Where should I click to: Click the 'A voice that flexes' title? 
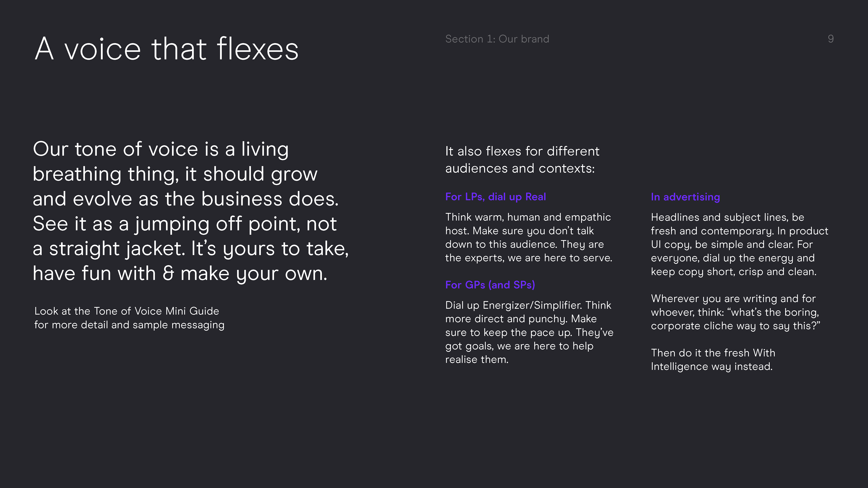click(166, 49)
